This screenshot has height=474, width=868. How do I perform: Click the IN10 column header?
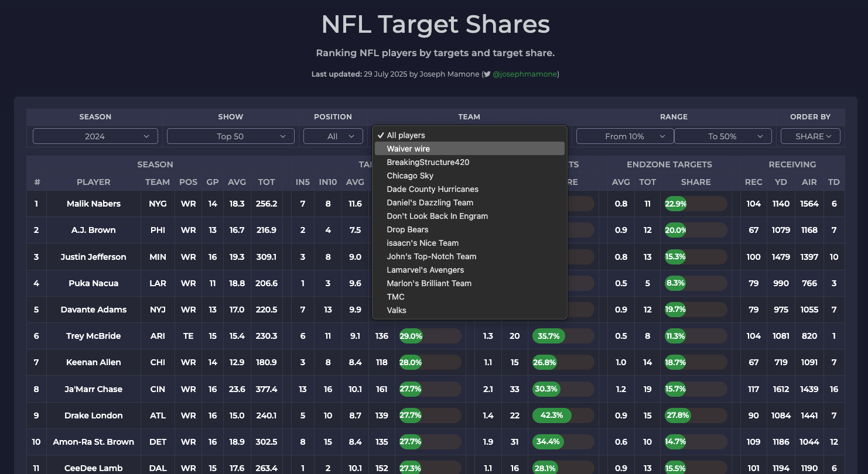328,182
